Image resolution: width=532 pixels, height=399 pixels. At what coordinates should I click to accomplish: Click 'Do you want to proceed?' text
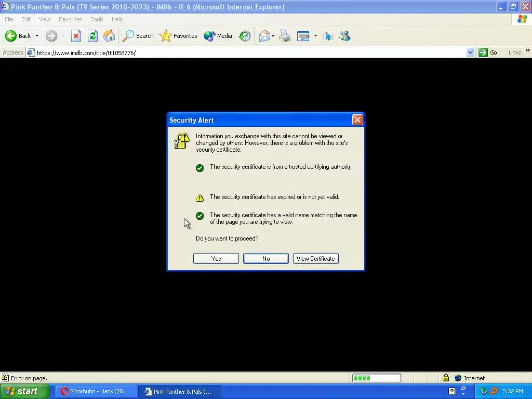pyautogui.click(x=227, y=238)
